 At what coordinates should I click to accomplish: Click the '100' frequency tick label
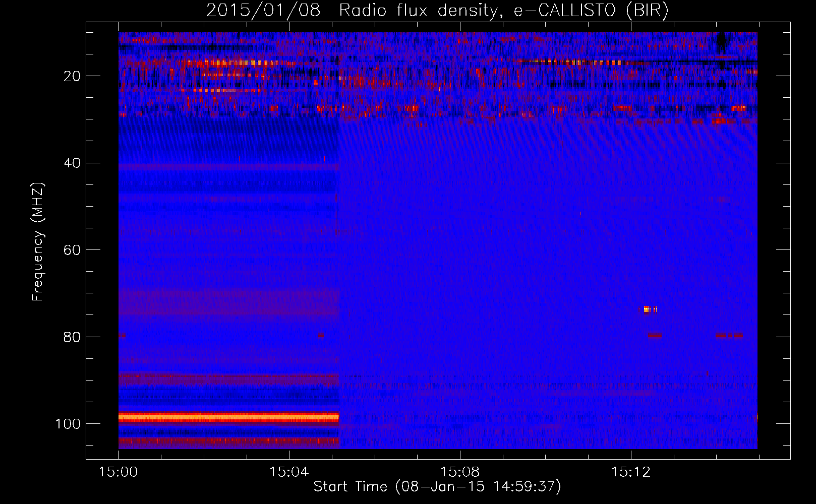point(68,424)
